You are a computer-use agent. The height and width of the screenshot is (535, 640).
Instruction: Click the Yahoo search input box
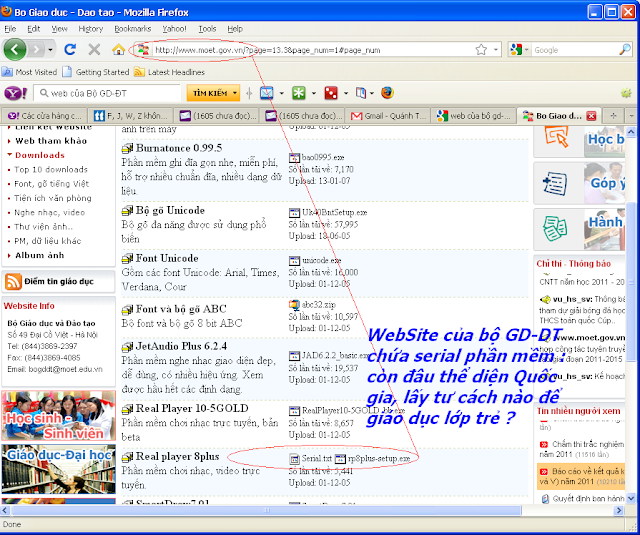[x=108, y=93]
